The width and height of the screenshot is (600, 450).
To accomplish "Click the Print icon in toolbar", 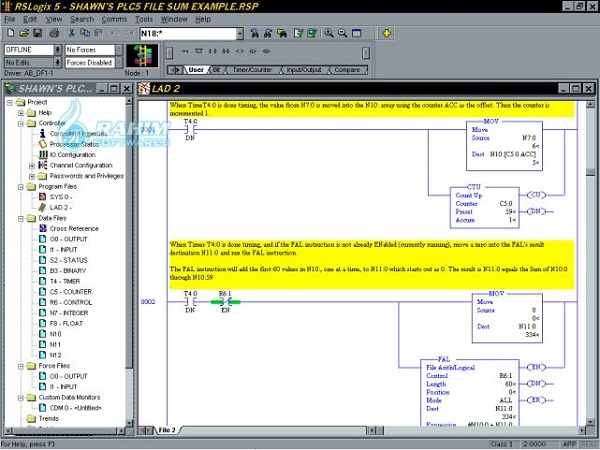I will click(55, 33).
